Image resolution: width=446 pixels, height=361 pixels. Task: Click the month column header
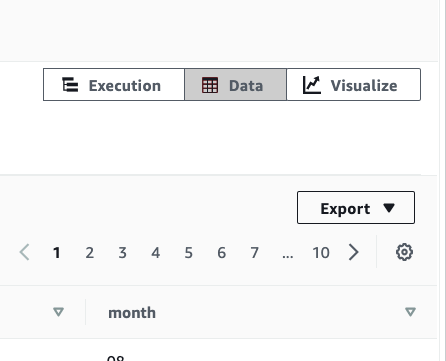(132, 313)
